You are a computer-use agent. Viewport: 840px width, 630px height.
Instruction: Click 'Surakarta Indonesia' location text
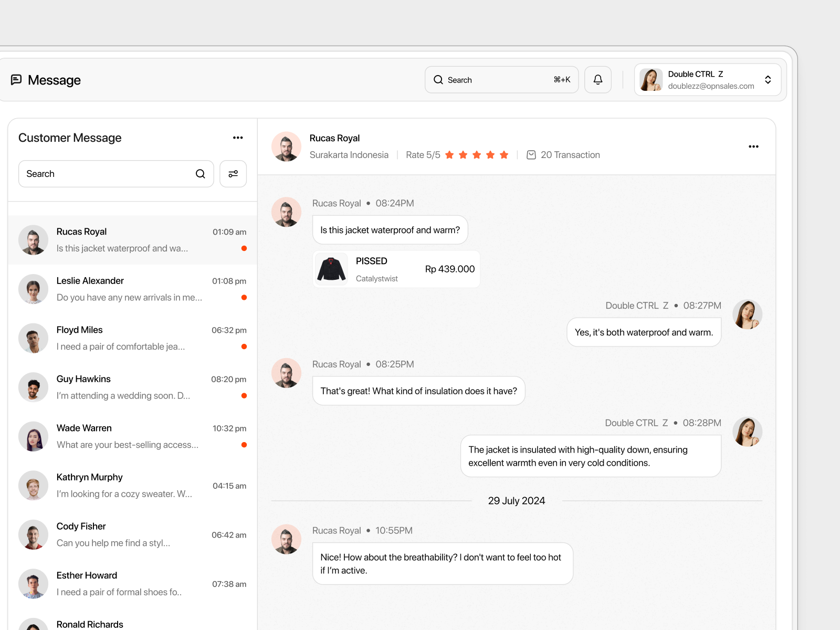[x=349, y=155]
